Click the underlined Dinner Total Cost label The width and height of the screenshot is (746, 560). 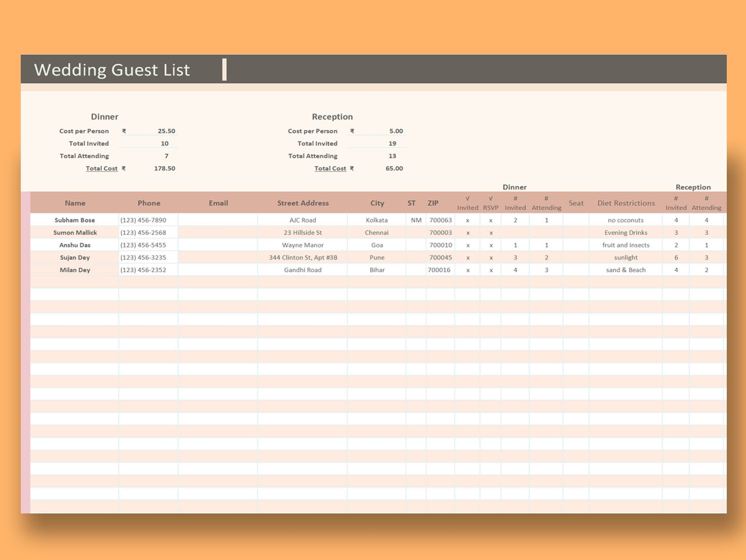pyautogui.click(x=101, y=169)
